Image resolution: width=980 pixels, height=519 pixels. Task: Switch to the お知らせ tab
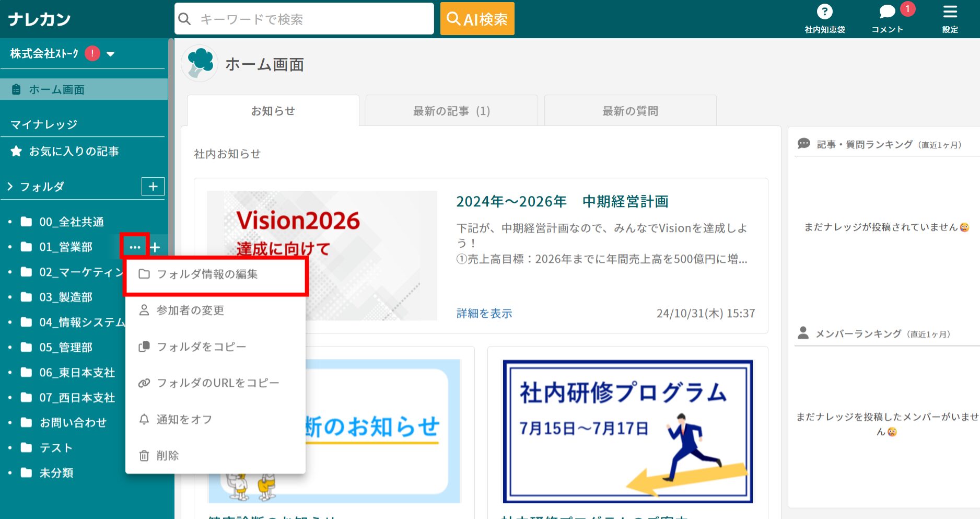click(273, 110)
